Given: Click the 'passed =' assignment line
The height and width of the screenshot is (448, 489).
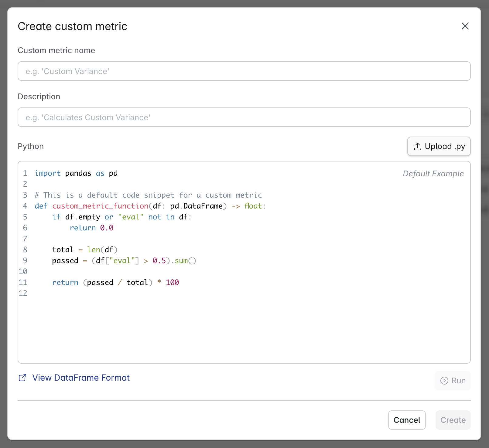Looking at the screenshot, I should (124, 261).
